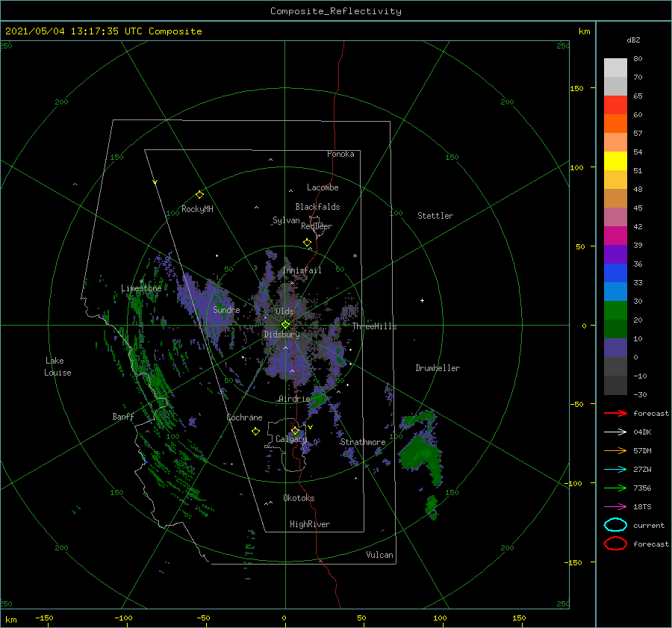The height and width of the screenshot is (628, 672).
Task: Click the -100 label on bottom axis
Action: pos(123,618)
